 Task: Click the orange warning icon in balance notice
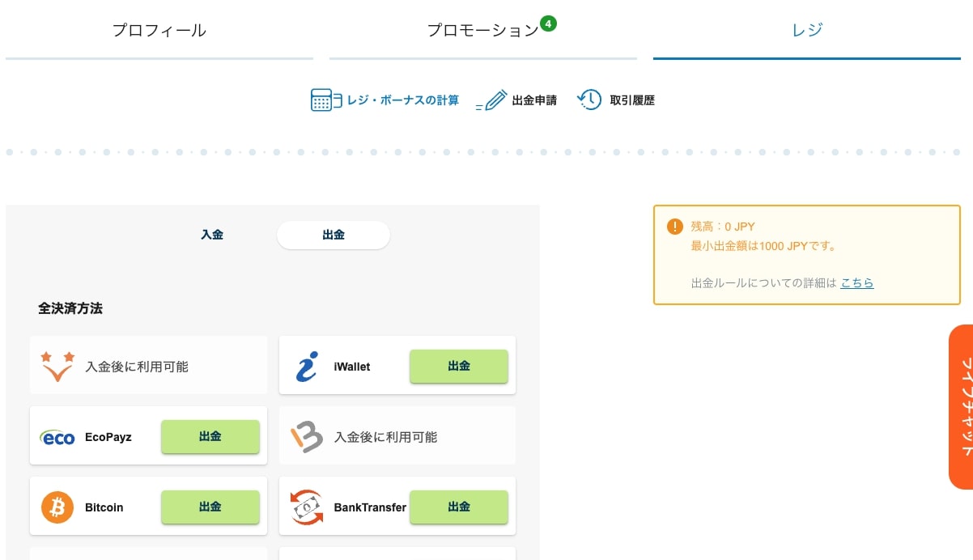[x=675, y=227]
